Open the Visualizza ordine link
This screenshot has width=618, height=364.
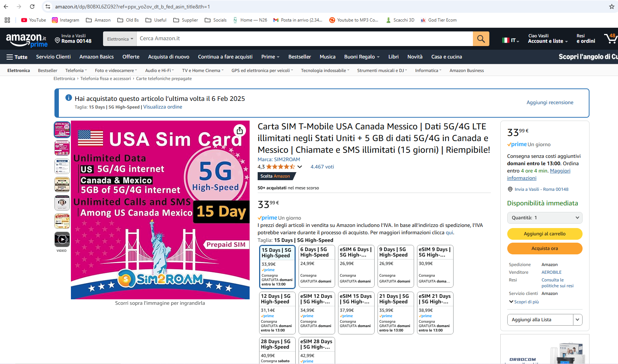tap(163, 107)
